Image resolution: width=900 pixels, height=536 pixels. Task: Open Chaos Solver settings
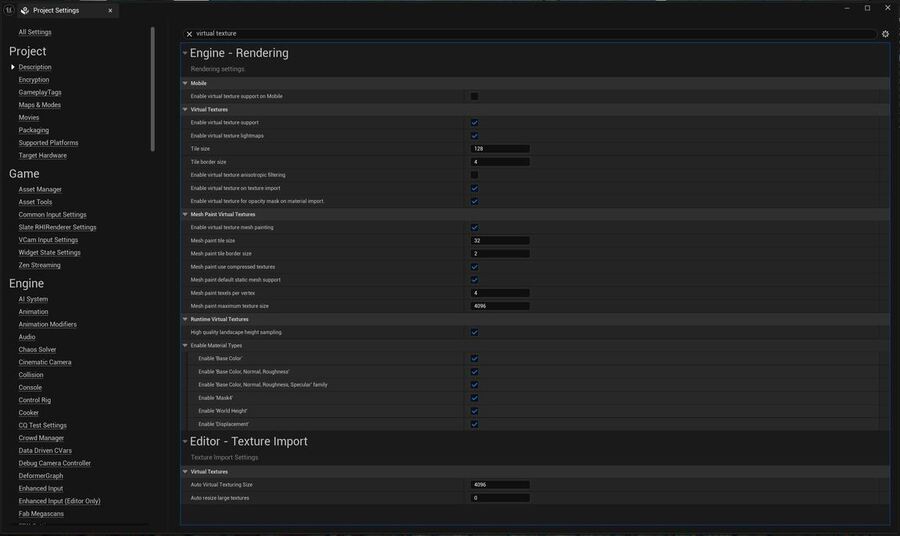pyautogui.click(x=37, y=349)
